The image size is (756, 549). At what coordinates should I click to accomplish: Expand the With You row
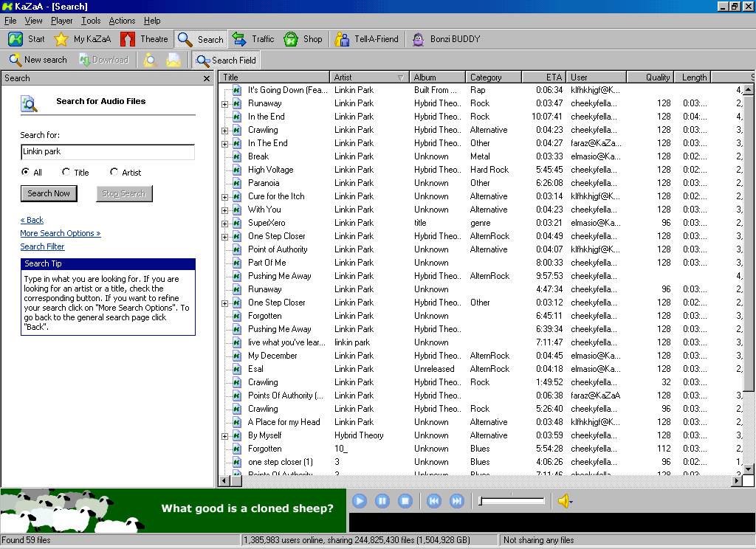point(224,210)
